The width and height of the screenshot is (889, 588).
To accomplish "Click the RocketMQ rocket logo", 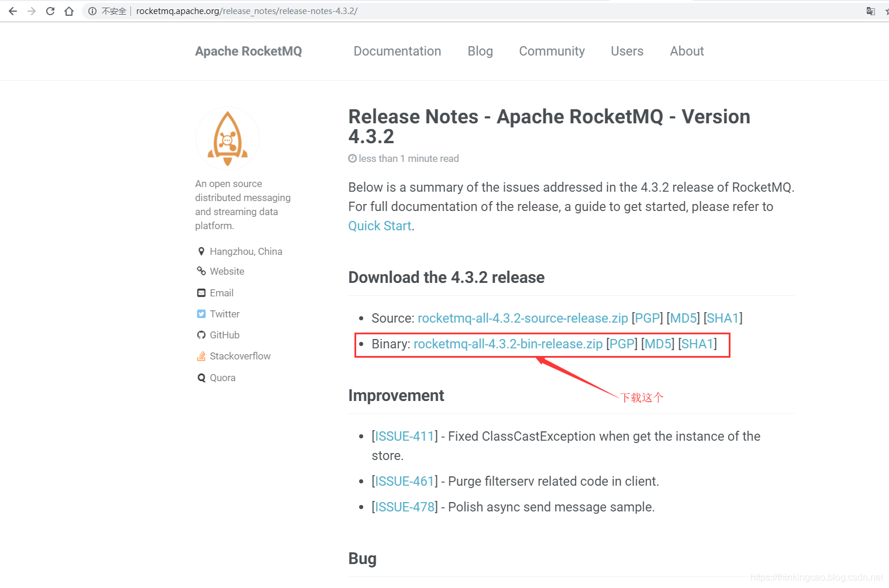I will (x=228, y=138).
